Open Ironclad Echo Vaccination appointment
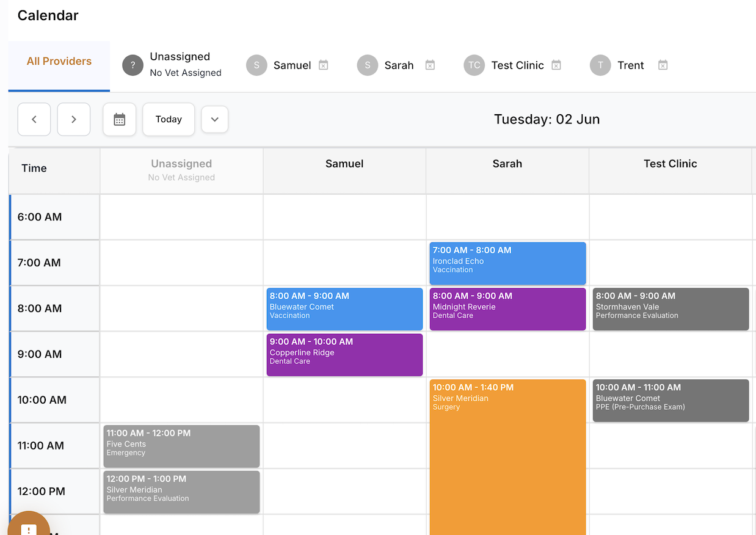 click(x=507, y=263)
